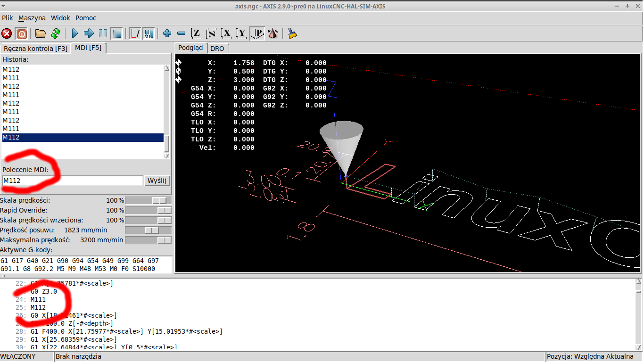Toggle rotate mode with cone icon
Image resolution: width=644 pixels, height=362 pixels.
272,33
